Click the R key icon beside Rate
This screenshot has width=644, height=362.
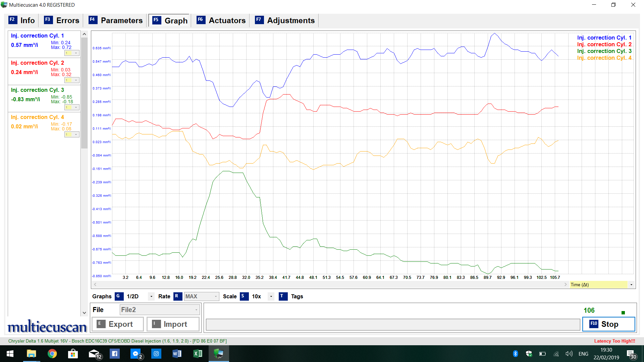point(177,296)
